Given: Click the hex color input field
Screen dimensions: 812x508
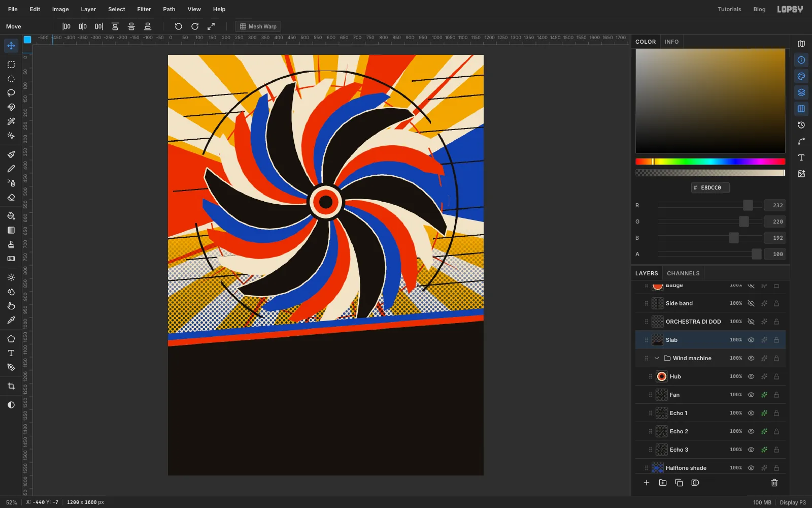Looking at the screenshot, I should click(710, 187).
